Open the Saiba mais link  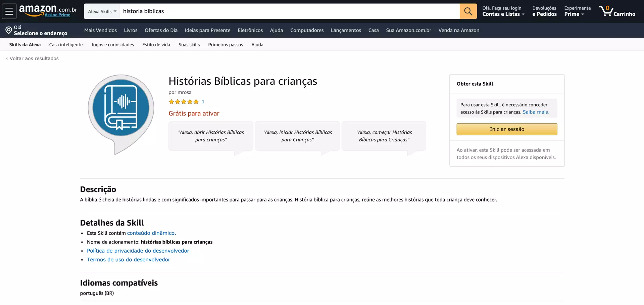pos(536,112)
